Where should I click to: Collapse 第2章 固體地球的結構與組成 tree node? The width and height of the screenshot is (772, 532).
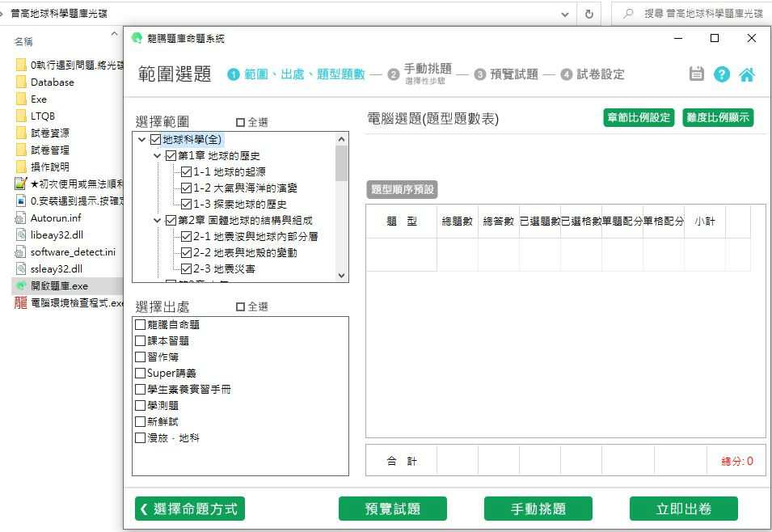pyautogui.click(x=157, y=220)
